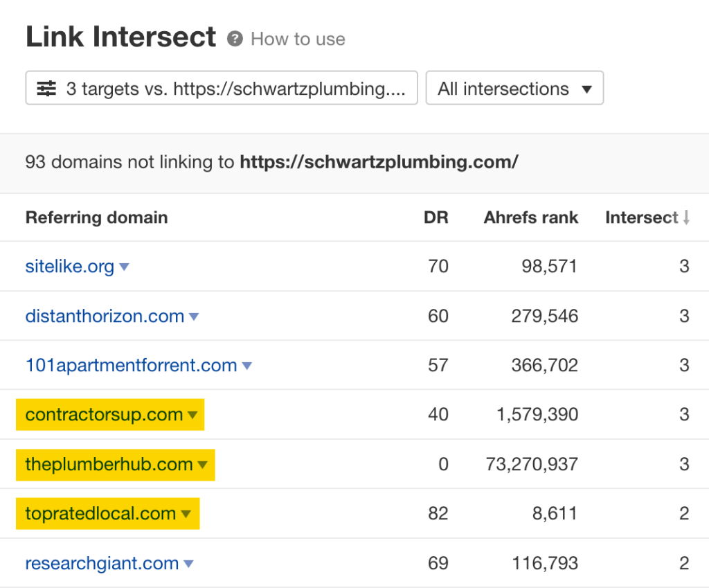Click the caret icon beside theplumberhub.com
The height and width of the screenshot is (588, 709).
tap(201, 465)
